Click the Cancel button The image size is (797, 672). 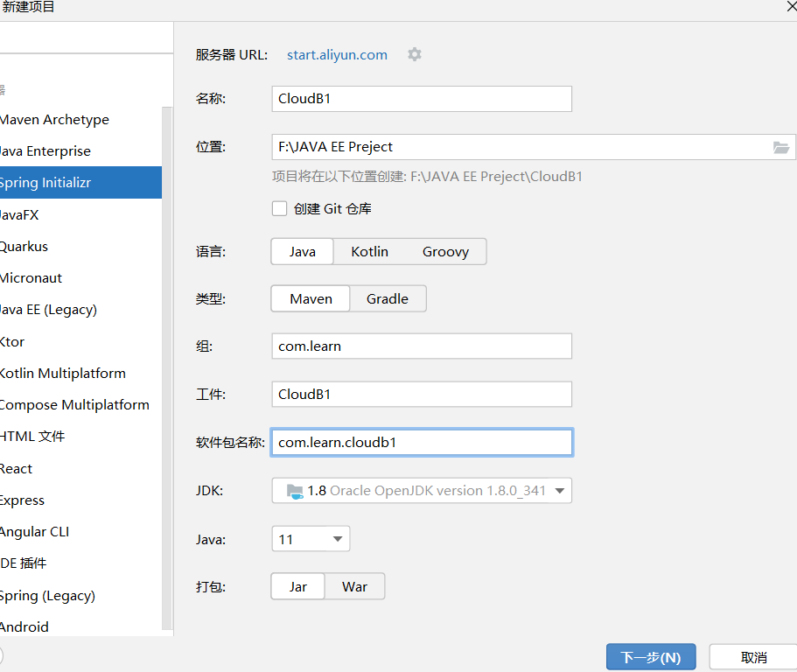point(753,657)
